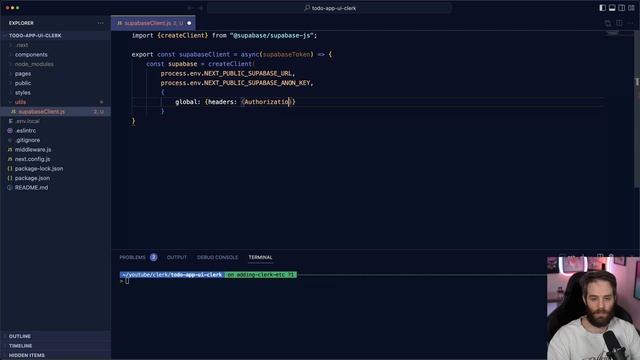Screen dimensions: 640x360
Task: Expand the pages folder
Action: (23, 73)
